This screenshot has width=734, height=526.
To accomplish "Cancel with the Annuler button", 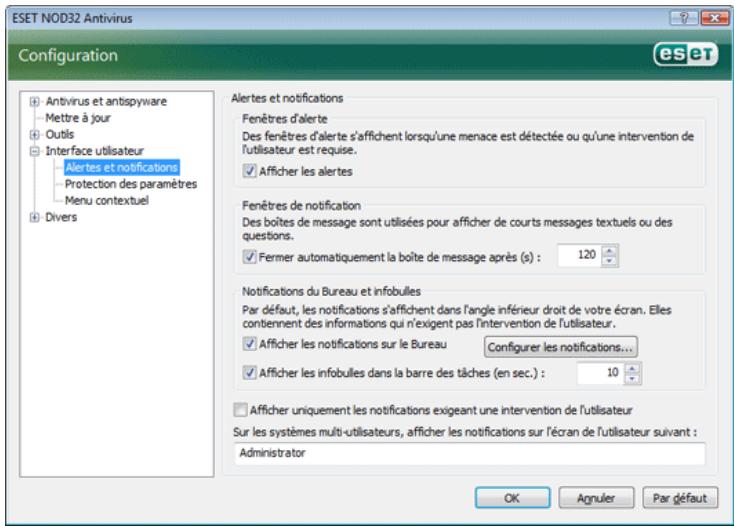I will tap(596, 498).
